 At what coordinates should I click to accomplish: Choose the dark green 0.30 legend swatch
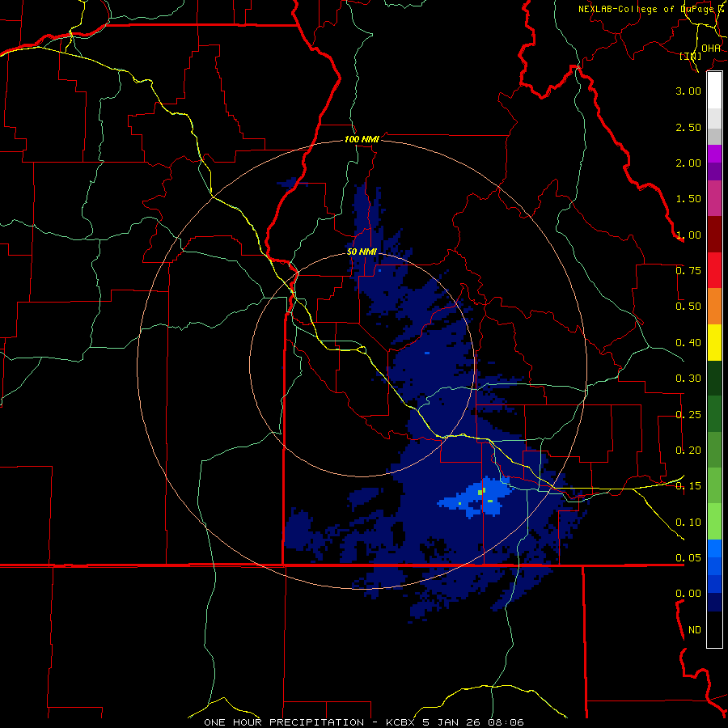coord(714,378)
